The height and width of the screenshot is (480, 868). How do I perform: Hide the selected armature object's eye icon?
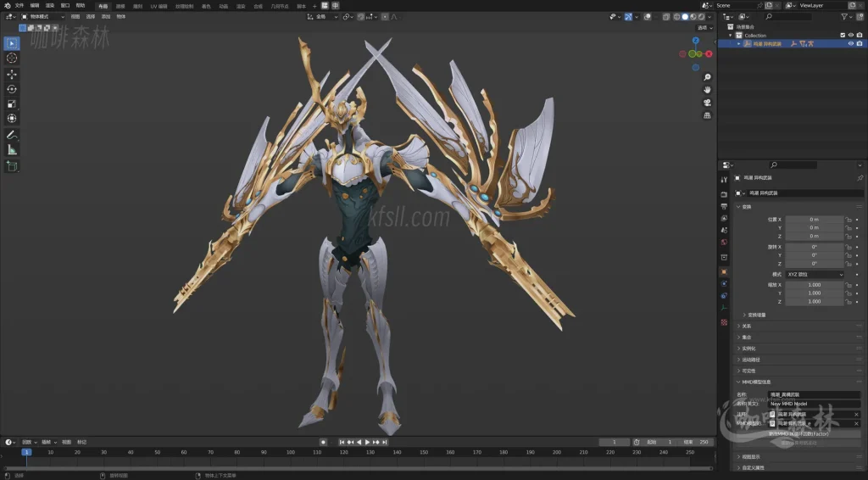pos(851,44)
